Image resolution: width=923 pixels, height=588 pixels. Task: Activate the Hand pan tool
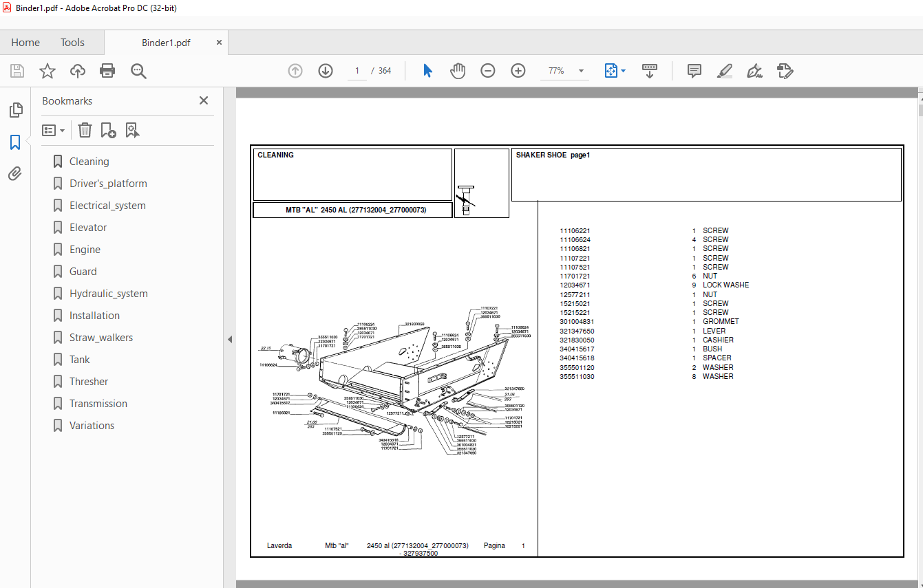(x=458, y=71)
